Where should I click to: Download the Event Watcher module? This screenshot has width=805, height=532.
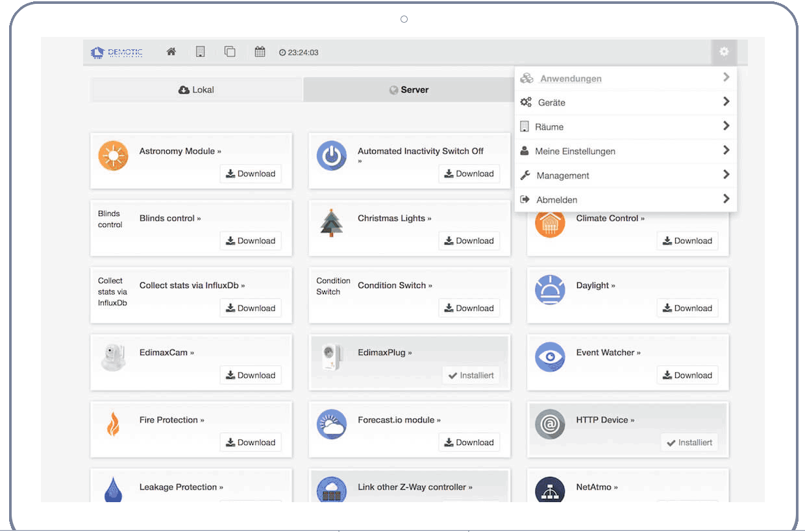687,375
